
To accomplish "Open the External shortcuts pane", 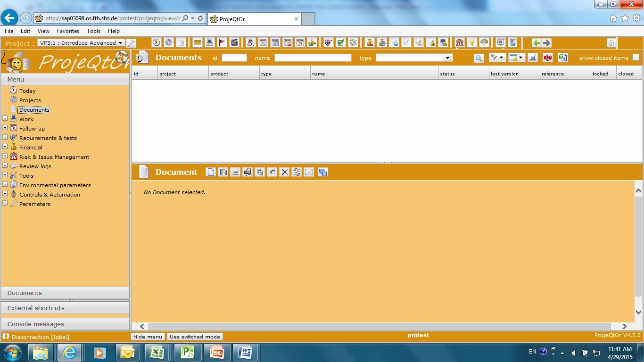I will 65,308.
